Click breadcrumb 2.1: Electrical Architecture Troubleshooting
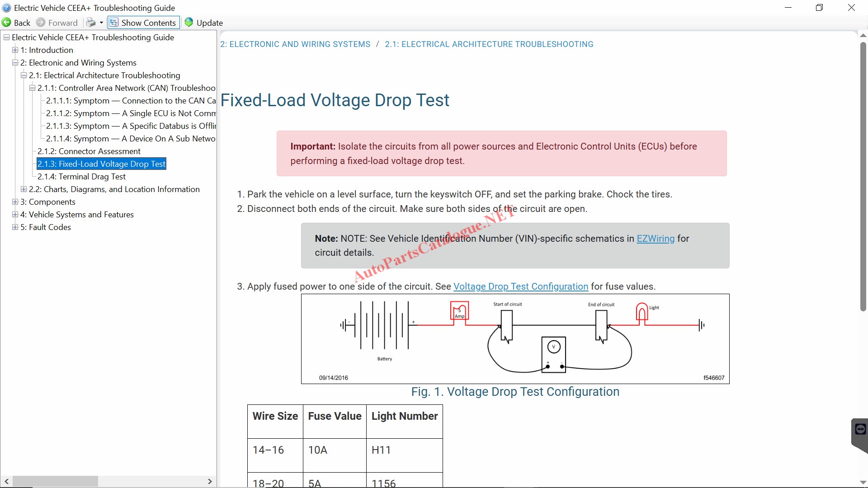The width and height of the screenshot is (868, 488). click(489, 44)
